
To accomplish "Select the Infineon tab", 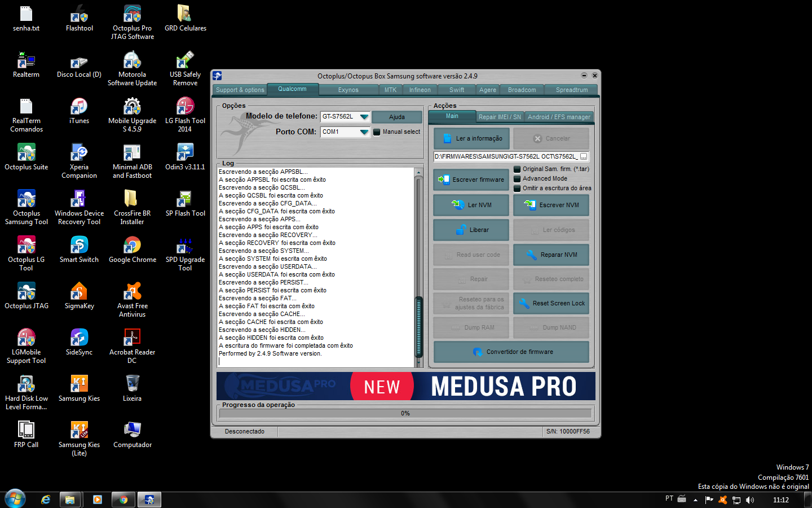I will point(420,90).
